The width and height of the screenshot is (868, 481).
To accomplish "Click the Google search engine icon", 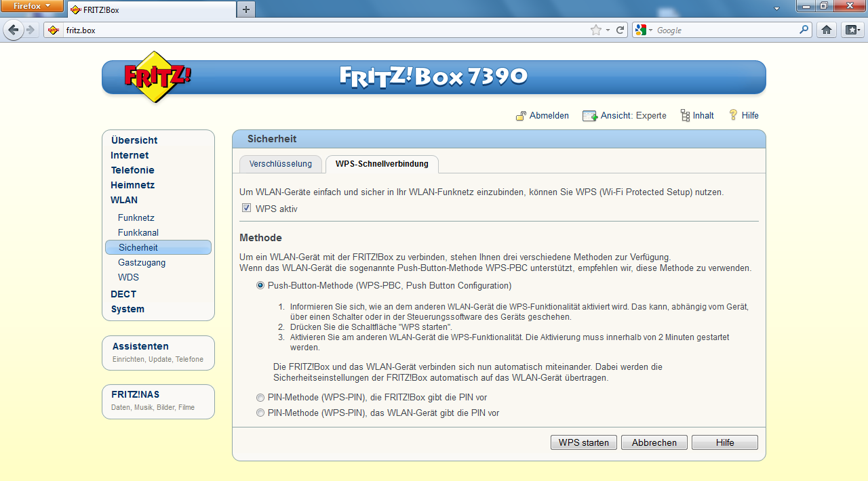I will [640, 30].
